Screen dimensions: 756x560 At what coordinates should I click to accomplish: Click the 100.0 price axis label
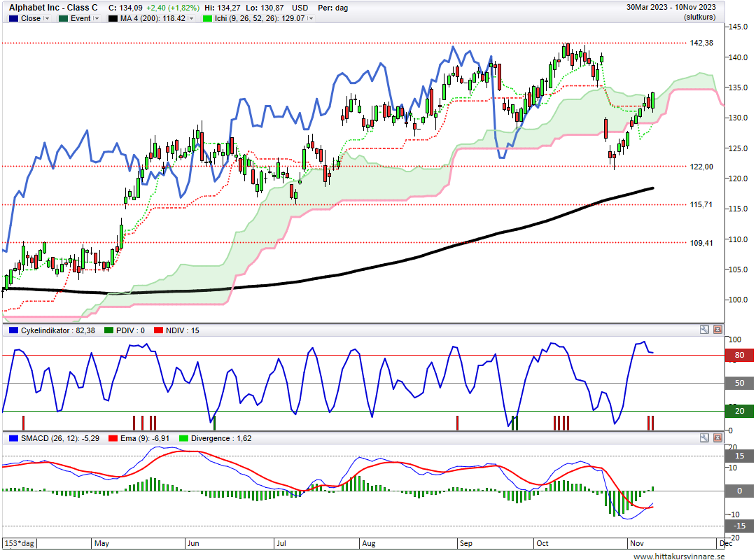tap(738, 300)
